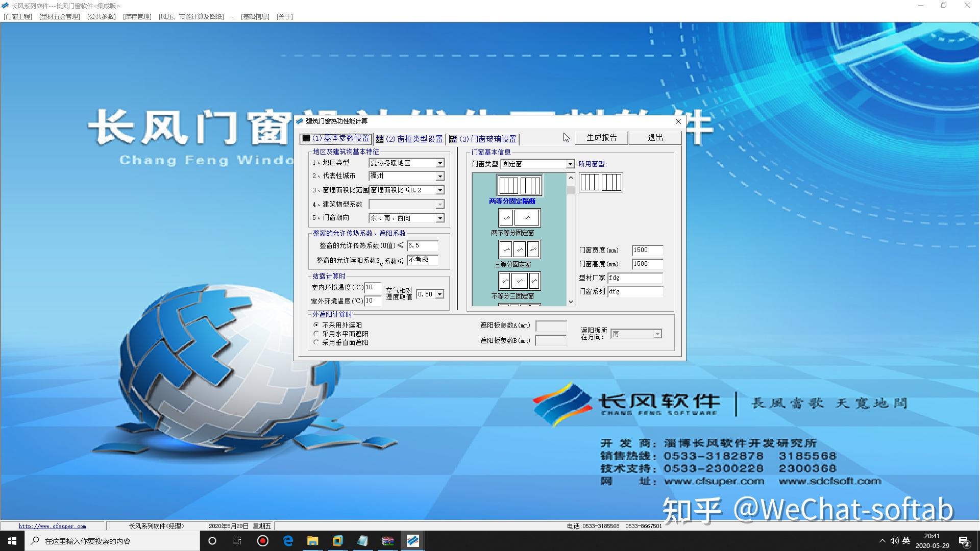Open the 型材五金管理 menu
This screenshot has height=551, width=980.
[x=60, y=16]
